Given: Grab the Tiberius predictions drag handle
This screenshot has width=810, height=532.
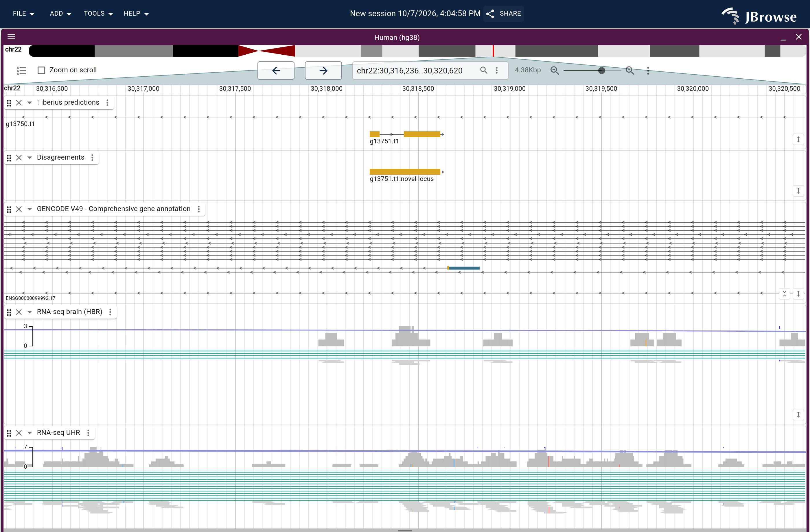Looking at the screenshot, I should coord(9,103).
